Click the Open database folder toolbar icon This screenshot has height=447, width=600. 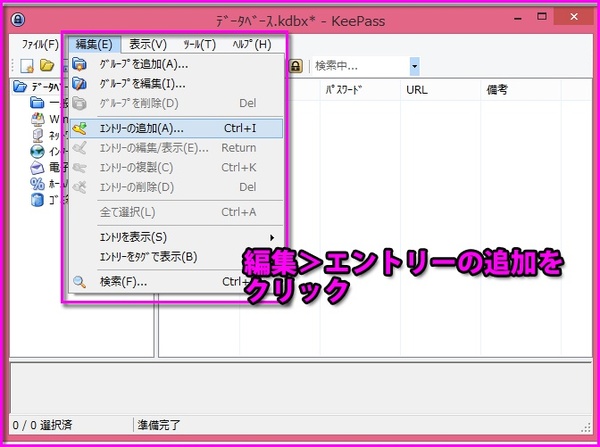point(47,65)
